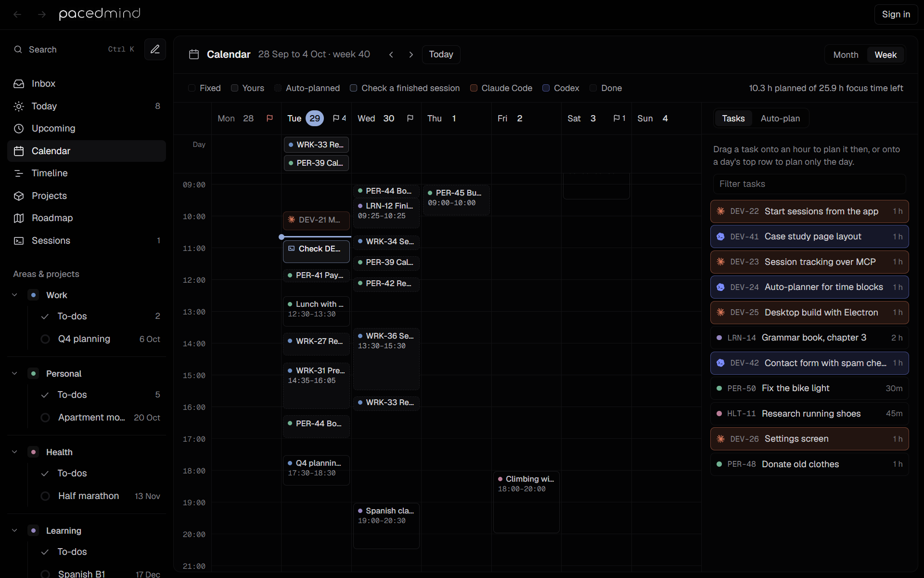
Task: Collapse the Learning area chevron
Action: click(x=14, y=530)
